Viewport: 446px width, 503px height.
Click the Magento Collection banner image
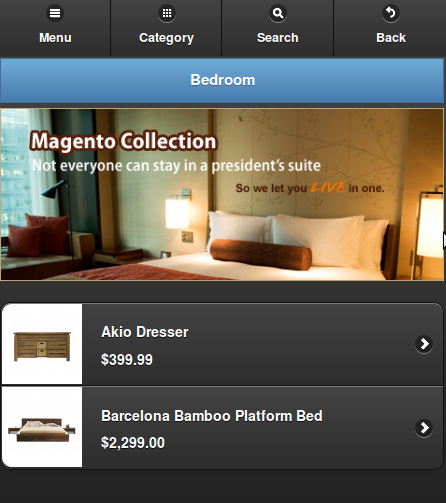point(222,194)
